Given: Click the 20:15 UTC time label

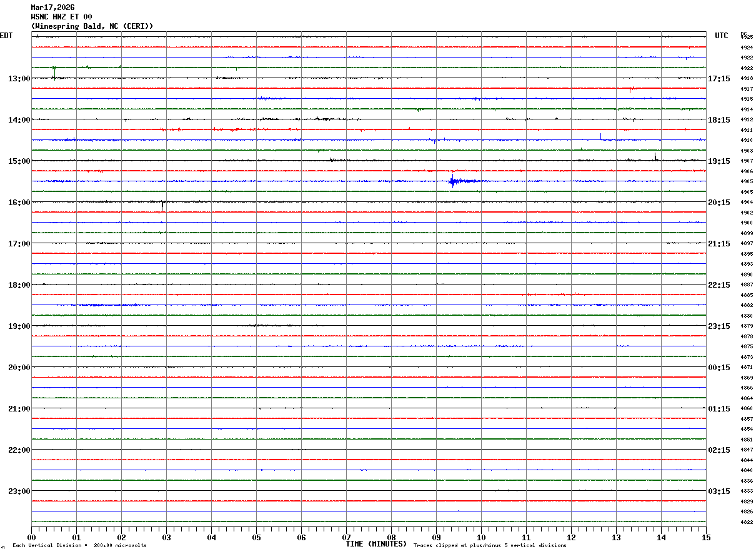Looking at the screenshot, I should click(x=719, y=203).
